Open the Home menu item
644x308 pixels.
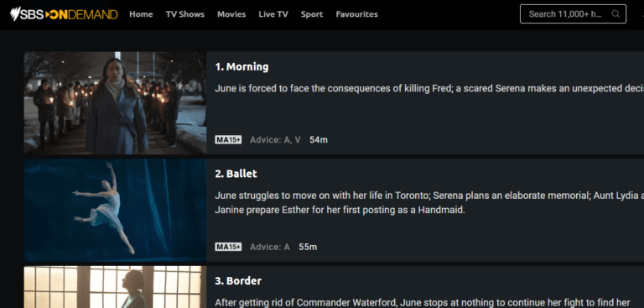[141, 14]
